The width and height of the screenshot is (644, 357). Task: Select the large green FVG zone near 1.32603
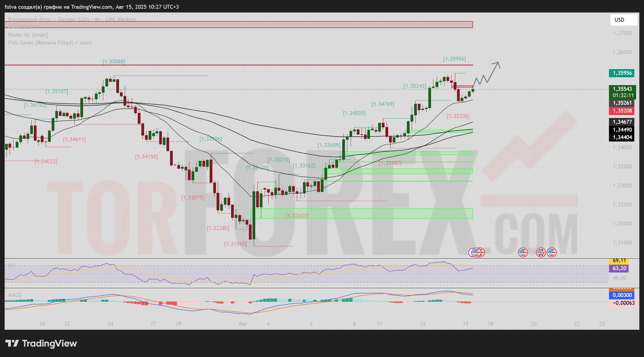click(x=362, y=213)
